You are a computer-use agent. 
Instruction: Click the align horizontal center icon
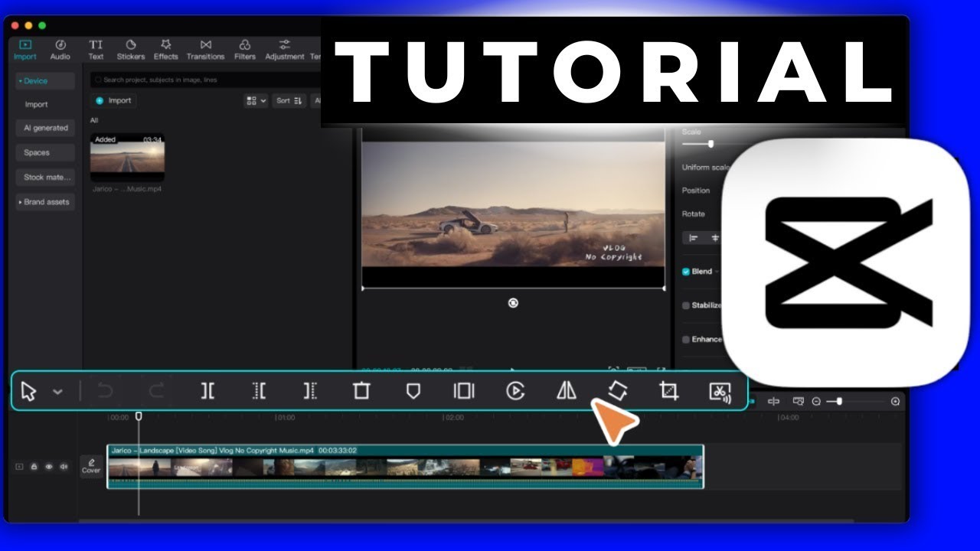click(716, 238)
